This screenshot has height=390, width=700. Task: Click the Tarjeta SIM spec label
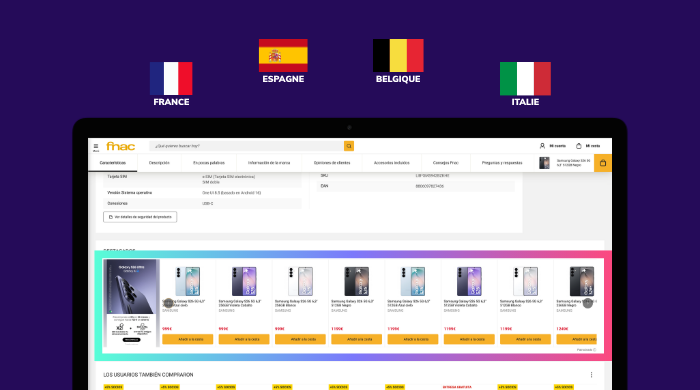click(117, 177)
